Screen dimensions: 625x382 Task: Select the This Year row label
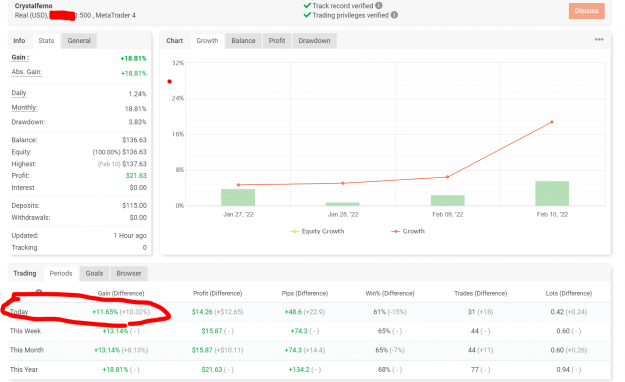[24, 370]
